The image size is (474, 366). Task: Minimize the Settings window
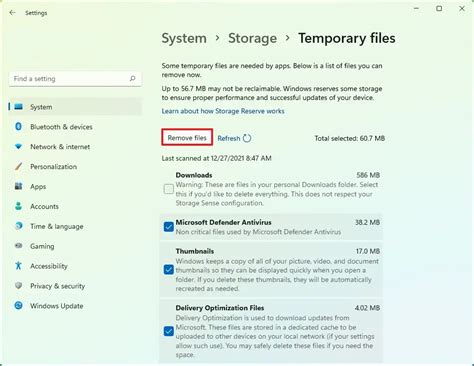pos(416,8)
